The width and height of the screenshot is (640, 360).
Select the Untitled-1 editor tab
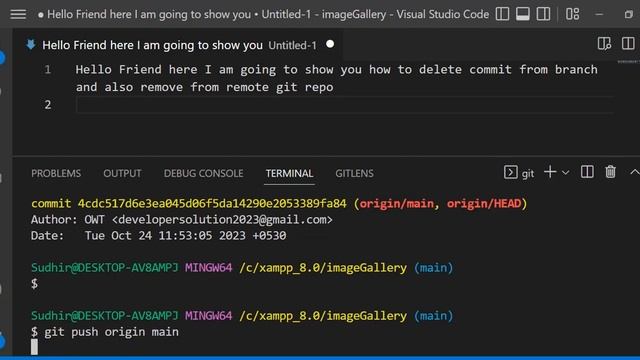(x=179, y=45)
